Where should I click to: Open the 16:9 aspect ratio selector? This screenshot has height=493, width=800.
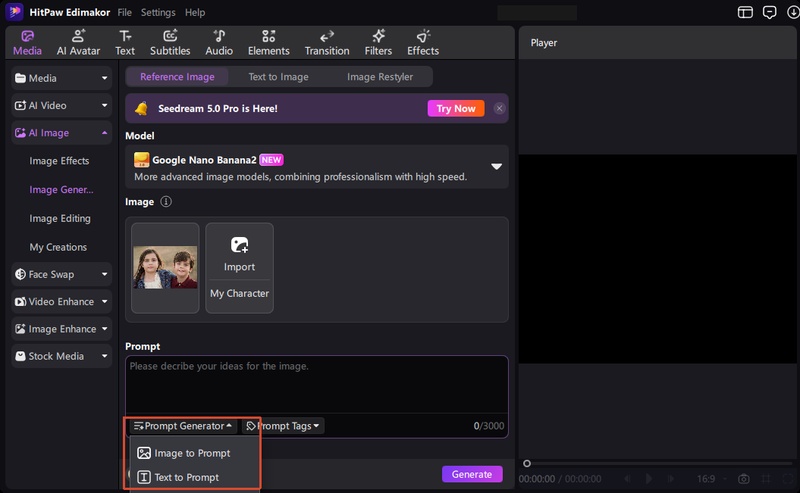[710, 479]
